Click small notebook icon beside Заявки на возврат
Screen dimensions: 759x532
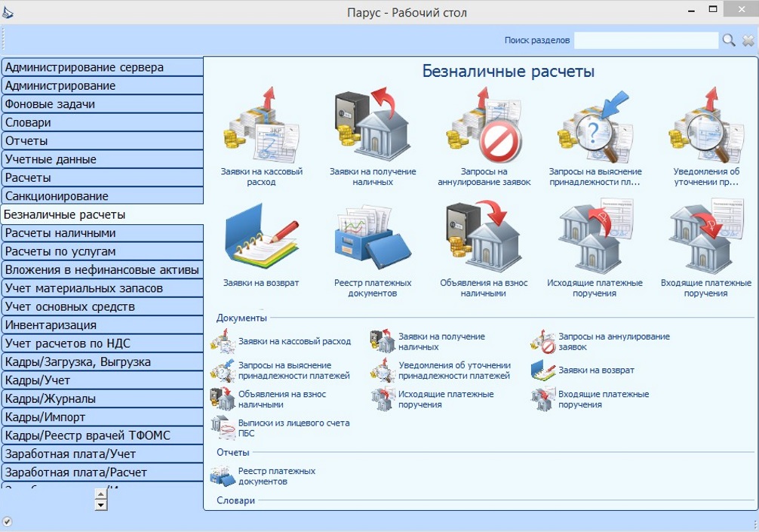coord(542,371)
